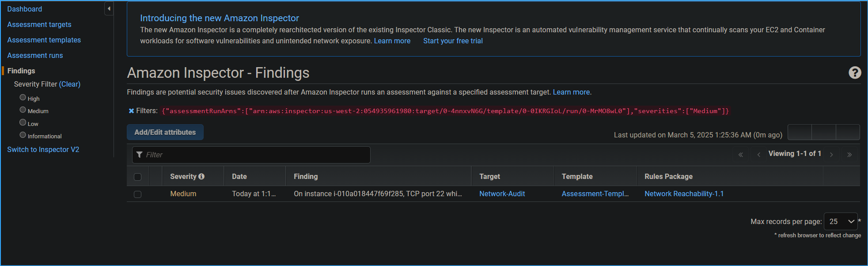Click the funnel icon in Filter box
Viewport: 868px width, 266px height.
click(x=140, y=155)
